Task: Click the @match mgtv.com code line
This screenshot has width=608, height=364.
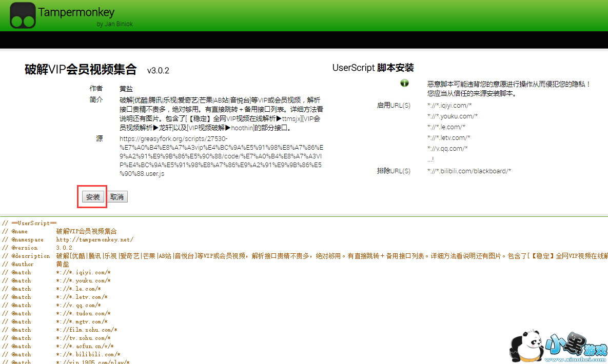Action: tap(55, 322)
